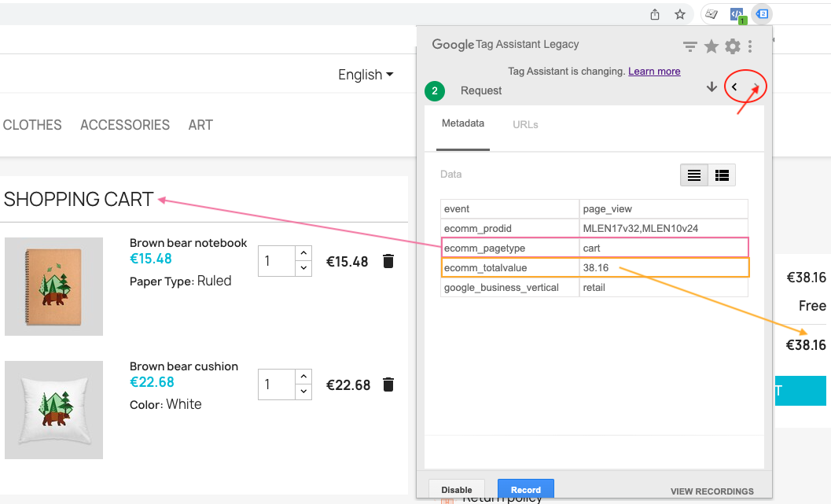
Task: Increase Brown bear notebook quantity
Action: point(304,253)
